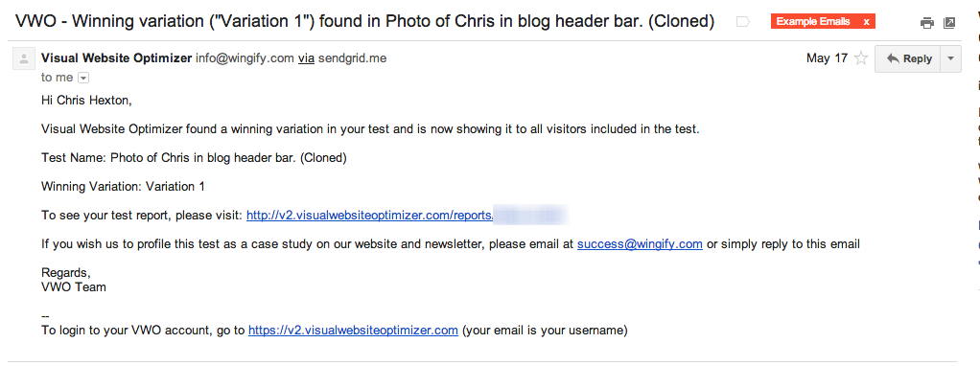
Task: Remove the Example Emails label via its x
Action: (866, 22)
